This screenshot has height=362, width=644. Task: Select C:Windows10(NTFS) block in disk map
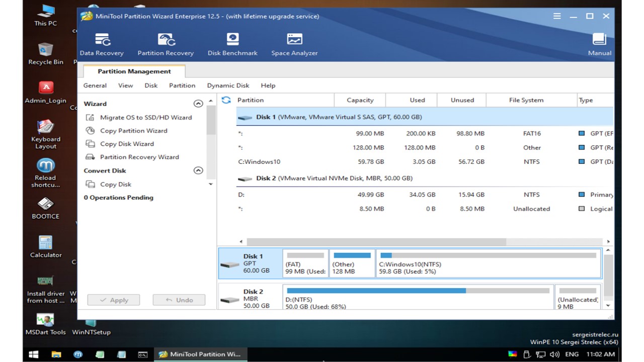point(489,263)
